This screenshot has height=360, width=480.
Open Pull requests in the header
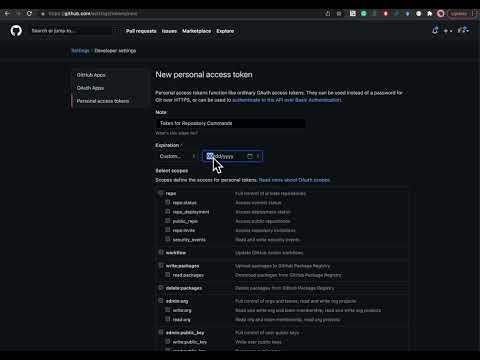pyautogui.click(x=141, y=31)
